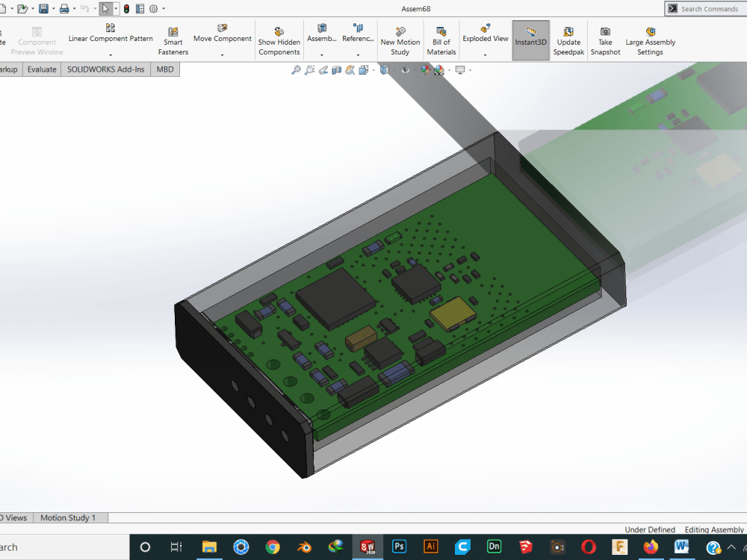
Task: Click the Open document icon
Action: click(22, 8)
